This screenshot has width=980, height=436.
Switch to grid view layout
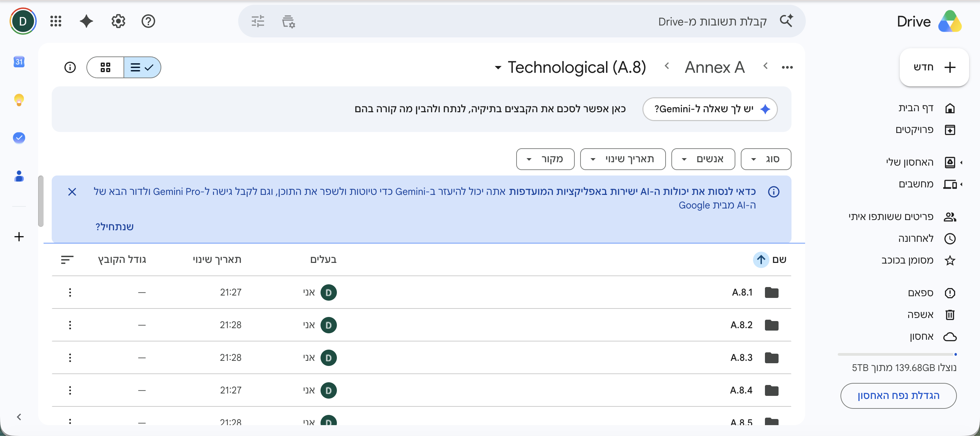pos(105,67)
